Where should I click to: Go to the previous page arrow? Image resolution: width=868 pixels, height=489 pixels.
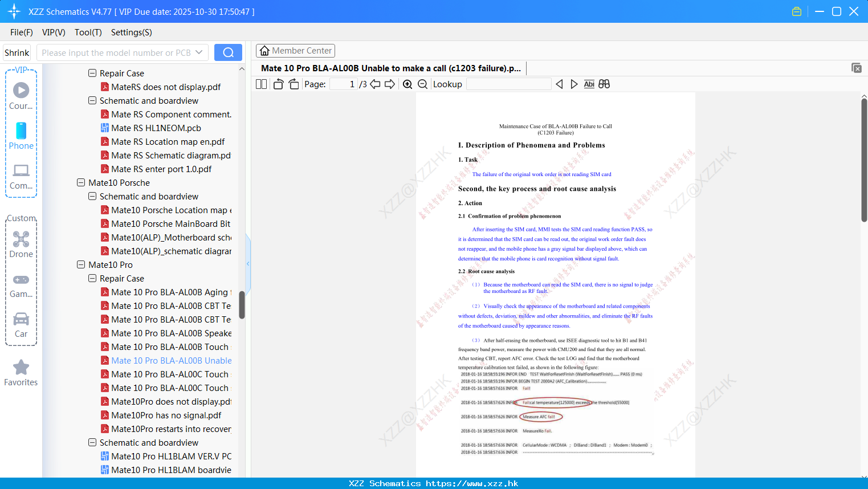click(x=375, y=84)
